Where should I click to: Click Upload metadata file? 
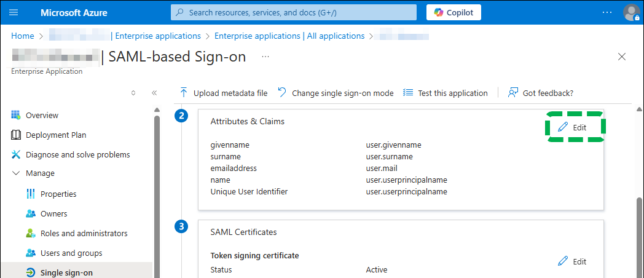click(223, 93)
